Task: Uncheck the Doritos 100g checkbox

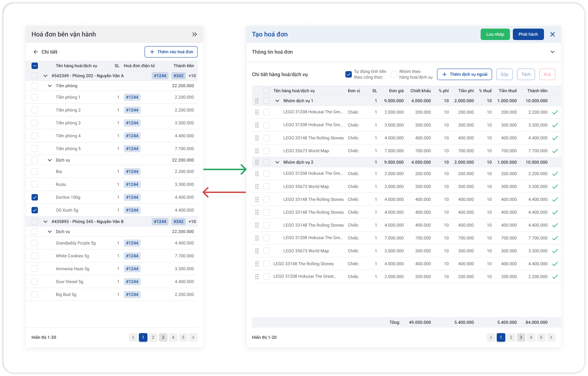Action: (35, 197)
